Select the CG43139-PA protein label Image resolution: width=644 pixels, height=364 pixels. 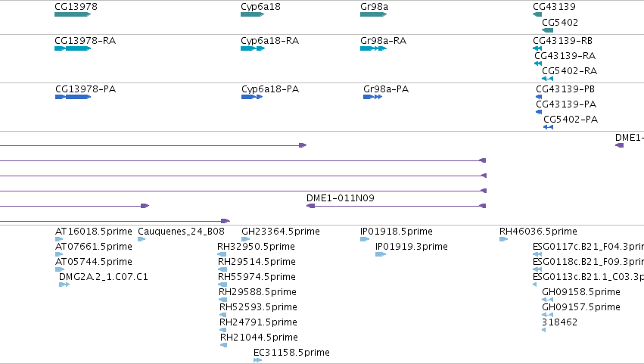(x=566, y=104)
